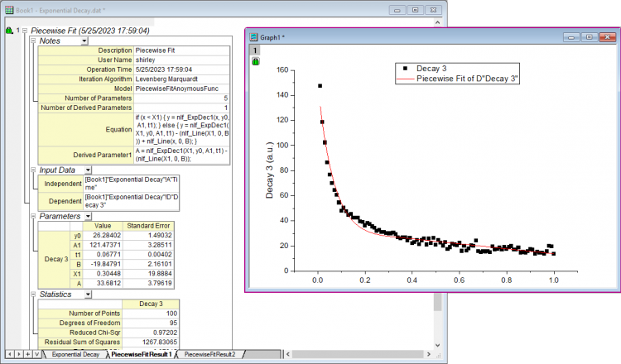The image size is (621, 364).
Task: Switch to the Exponential Decay sheet tab
Action: point(75,354)
